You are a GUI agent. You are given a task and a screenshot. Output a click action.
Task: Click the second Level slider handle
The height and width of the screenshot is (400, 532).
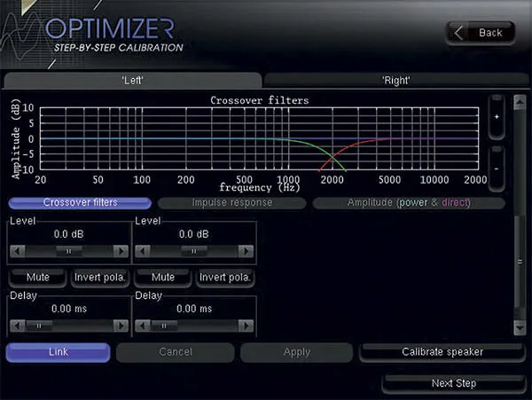click(193, 251)
